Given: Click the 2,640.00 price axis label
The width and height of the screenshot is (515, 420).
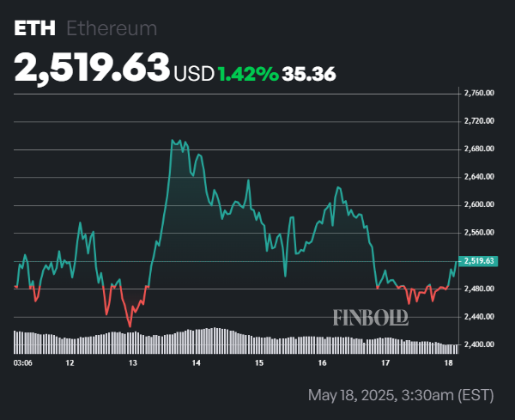Looking at the screenshot, I should (x=479, y=177).
